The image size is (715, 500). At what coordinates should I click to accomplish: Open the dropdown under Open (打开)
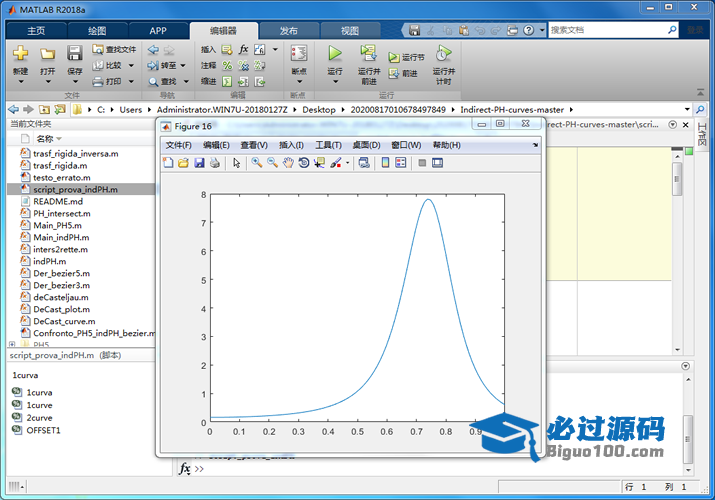(x=48, y=82)
